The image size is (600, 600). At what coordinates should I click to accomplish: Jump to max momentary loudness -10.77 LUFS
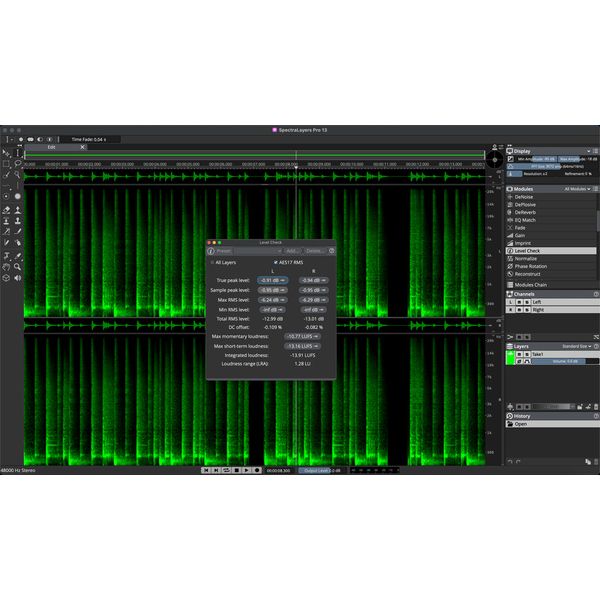[x=302, y=336]
